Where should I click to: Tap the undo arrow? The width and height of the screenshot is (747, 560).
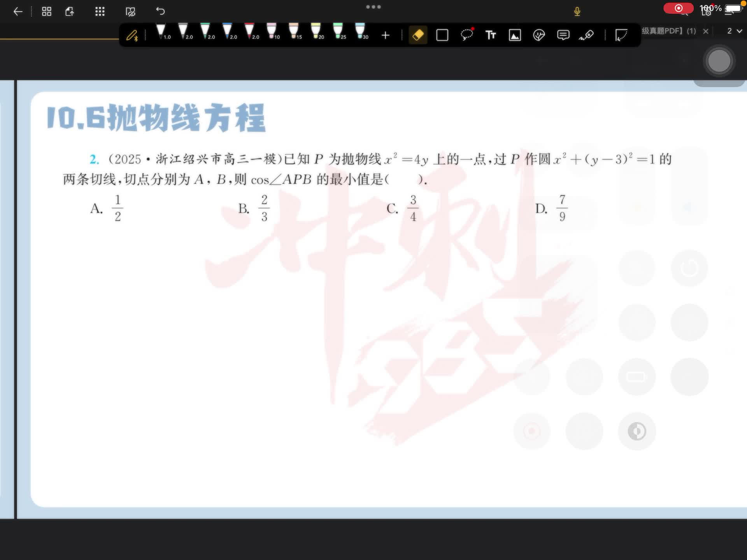[x=160, y=11]
